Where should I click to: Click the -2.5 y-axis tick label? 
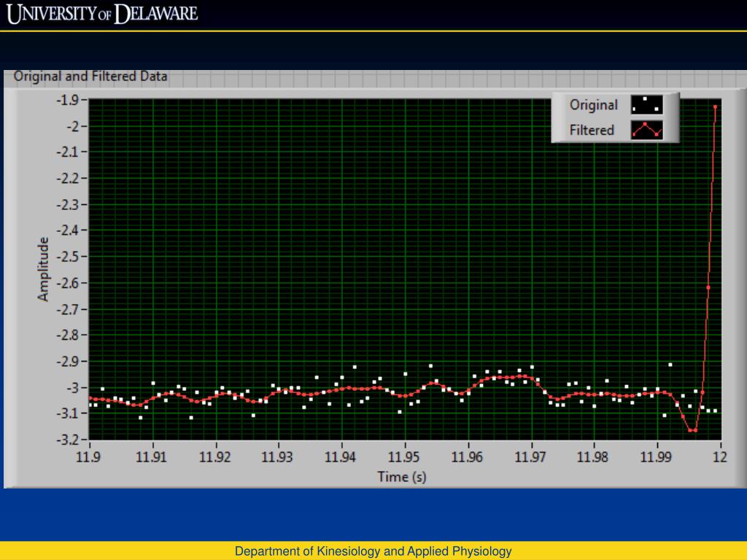(x=71, y=257)
